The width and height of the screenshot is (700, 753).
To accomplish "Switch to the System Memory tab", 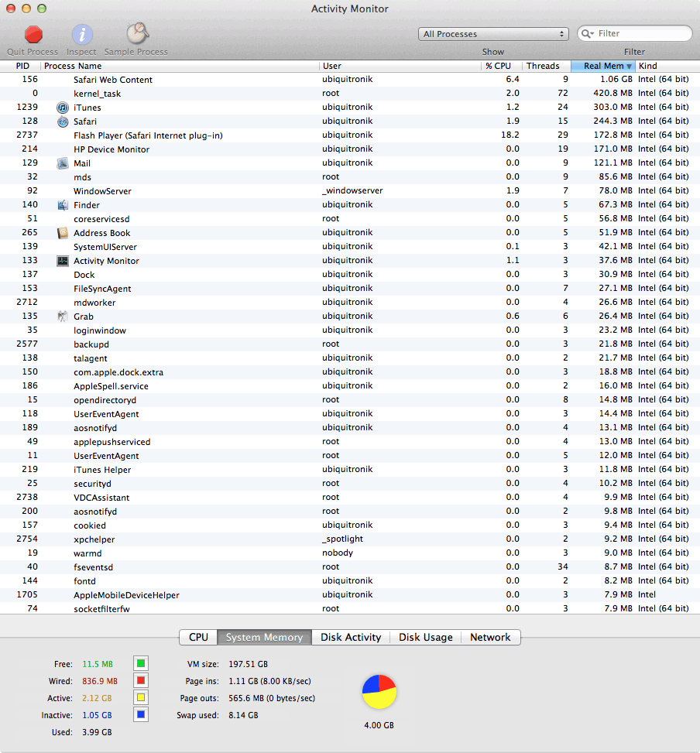I will [x=264, y=637].
